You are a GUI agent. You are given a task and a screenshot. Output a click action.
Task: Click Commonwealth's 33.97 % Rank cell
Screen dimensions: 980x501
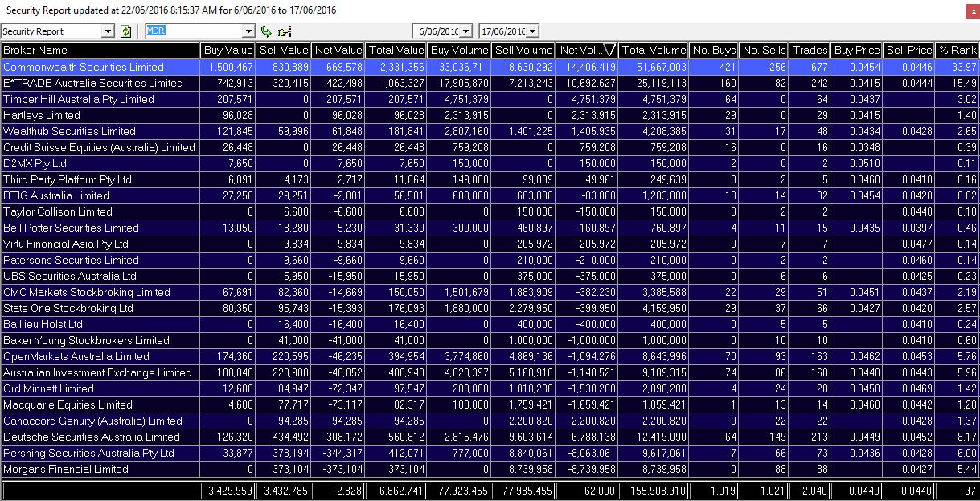958,67
